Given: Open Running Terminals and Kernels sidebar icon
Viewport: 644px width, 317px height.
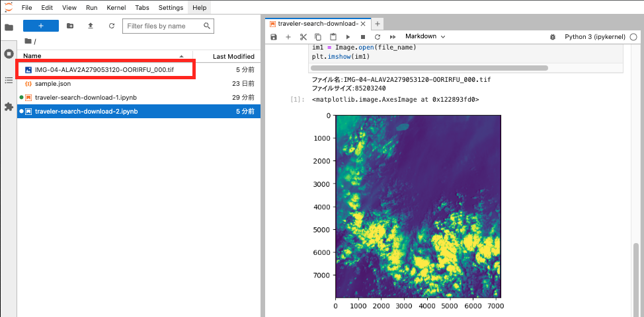Looking at the screenshot, I should (x=9, y=53).
